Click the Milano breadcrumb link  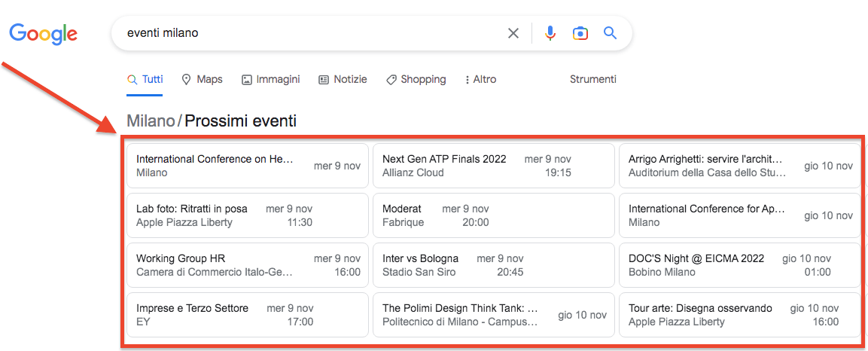click(150, 121)
